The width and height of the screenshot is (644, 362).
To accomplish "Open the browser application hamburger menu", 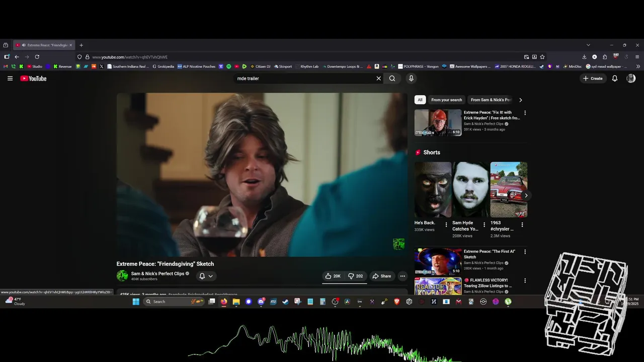I will pyautogui.click(x=637, y=57).
